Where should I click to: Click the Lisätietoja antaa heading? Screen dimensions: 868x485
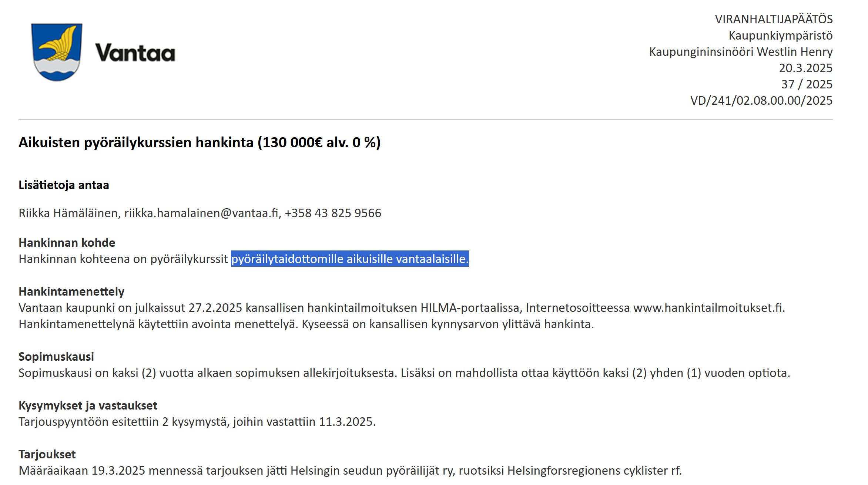(64, 185)
